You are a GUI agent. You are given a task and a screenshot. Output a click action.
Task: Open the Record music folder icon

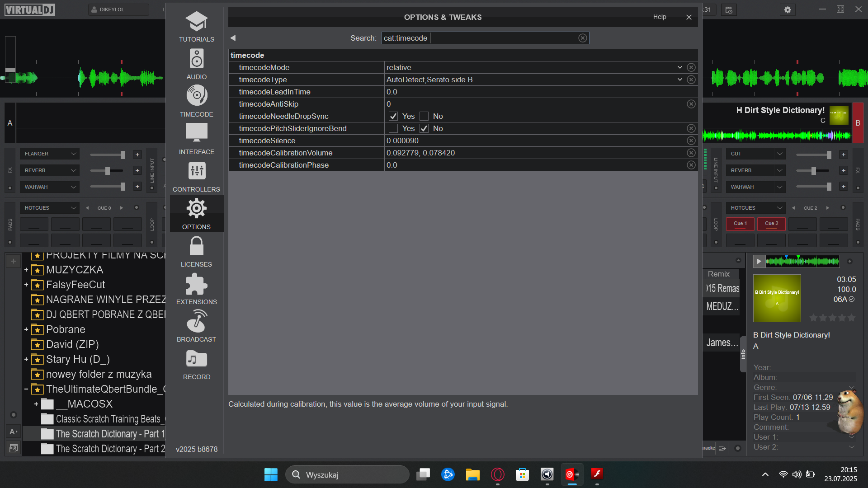click(197, 359)
